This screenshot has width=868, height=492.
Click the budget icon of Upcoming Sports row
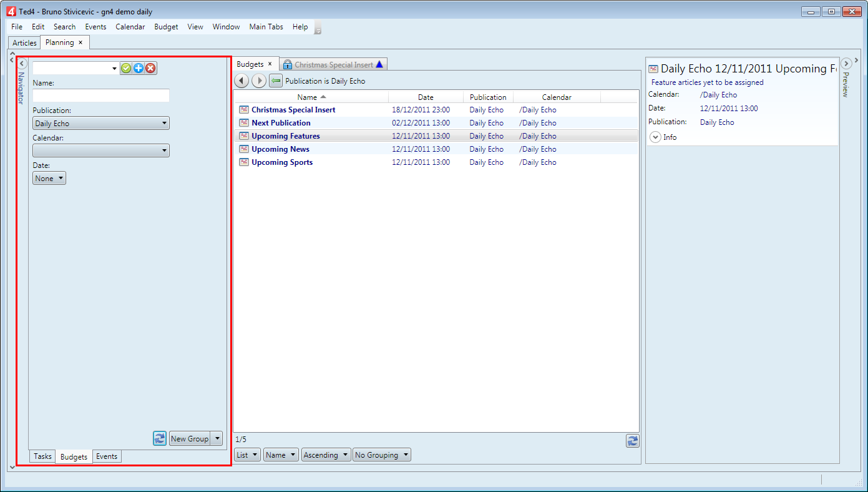coord(244,162)
